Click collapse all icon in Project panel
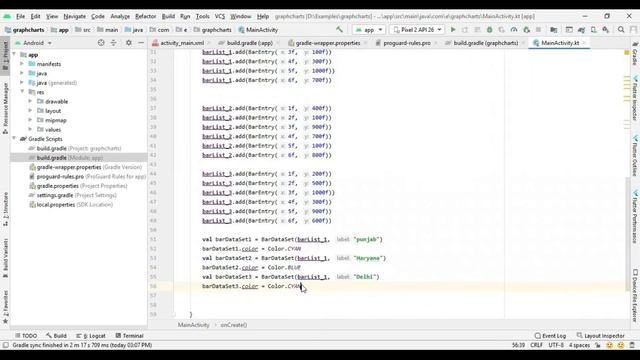 click(113, 43)
